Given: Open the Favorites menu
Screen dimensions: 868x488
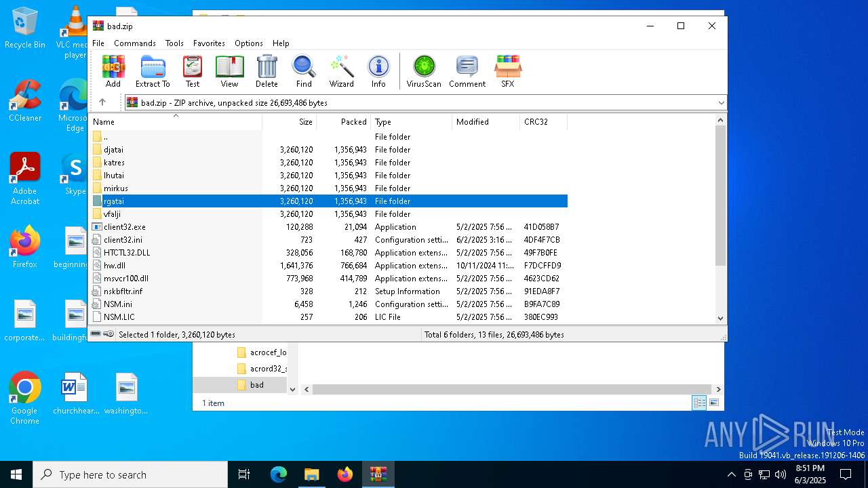Looking at the screenshot, I should pos(209,43).
